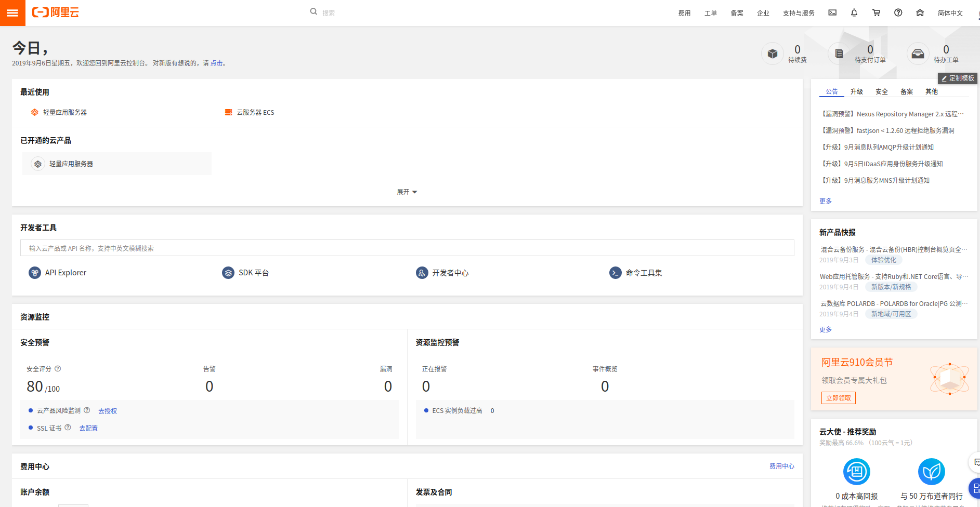Click the help icon beside 安全评分
This screenshot has height=507, width=980.
(x=58, y=368)
